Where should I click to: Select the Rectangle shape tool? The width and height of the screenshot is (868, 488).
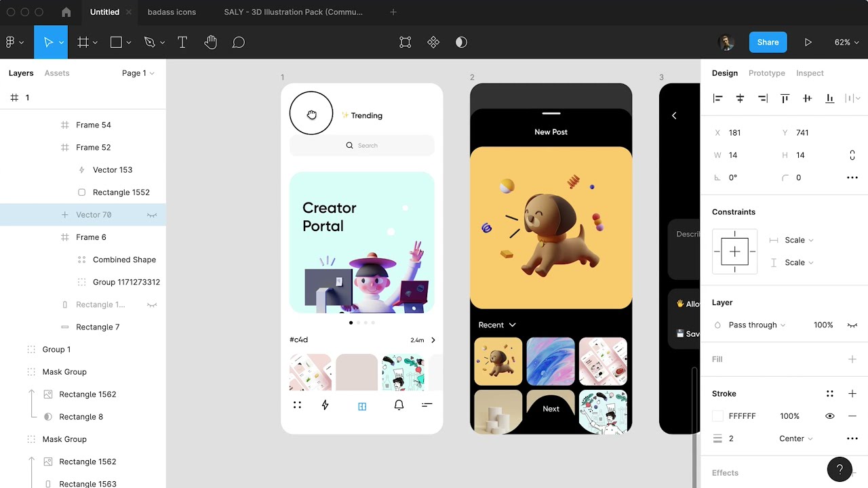pos(116,42)
